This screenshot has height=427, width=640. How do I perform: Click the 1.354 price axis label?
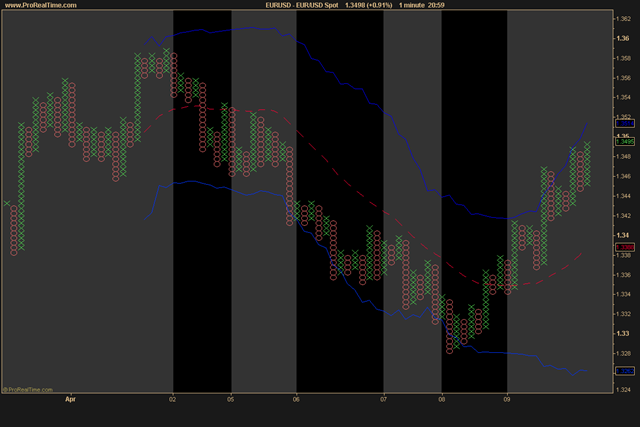[x=623, y=98]
